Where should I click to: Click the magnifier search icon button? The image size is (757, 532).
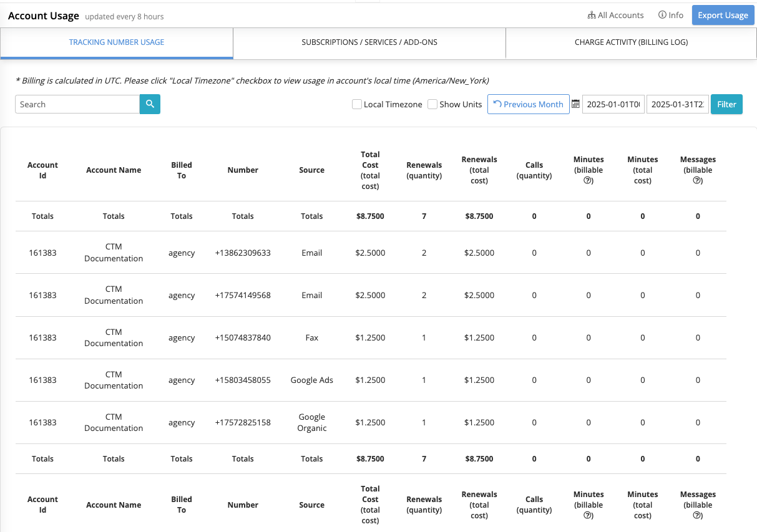click(150, 104)
